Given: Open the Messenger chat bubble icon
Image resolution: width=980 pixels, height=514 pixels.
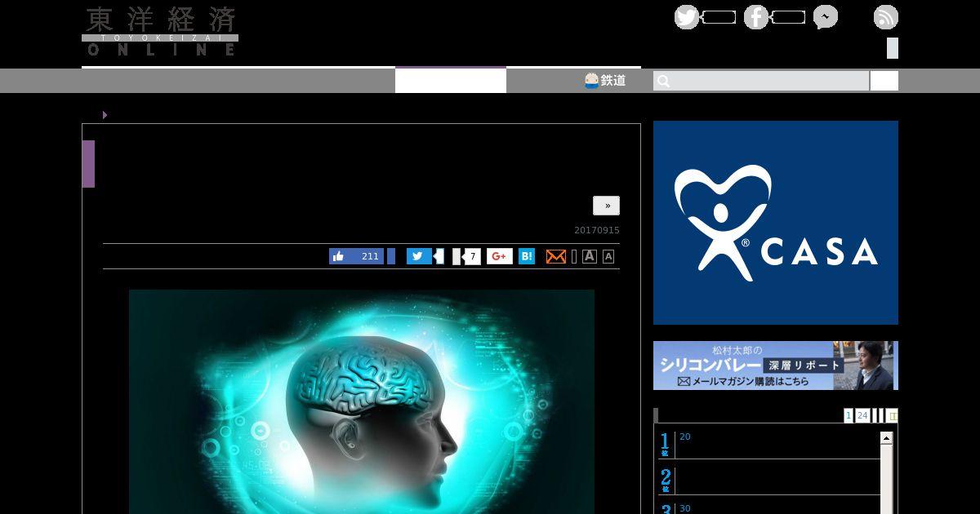Looking at the screenshot, I should point(826,17).
